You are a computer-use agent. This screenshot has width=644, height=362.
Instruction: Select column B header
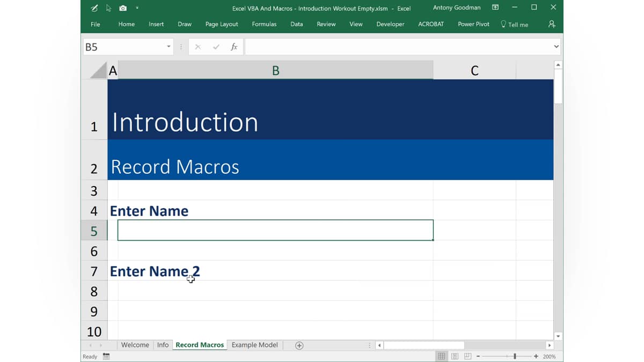click(x=275, y=70)
